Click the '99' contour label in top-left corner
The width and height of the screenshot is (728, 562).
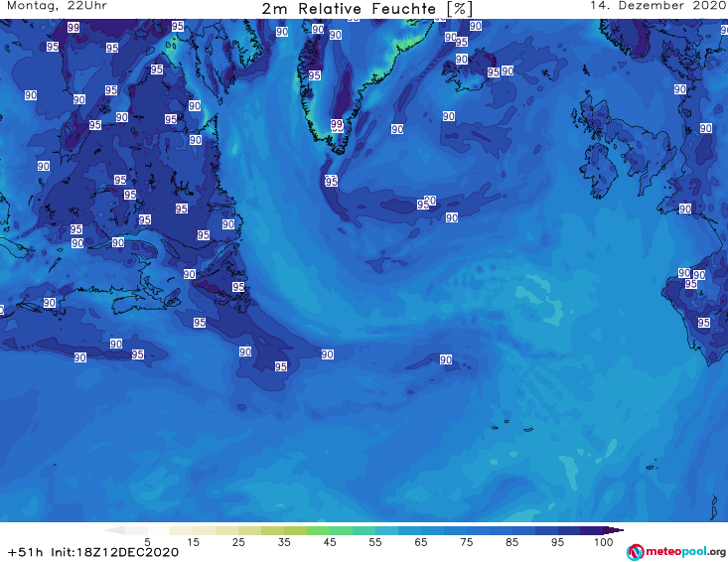[x=73, y=28]
